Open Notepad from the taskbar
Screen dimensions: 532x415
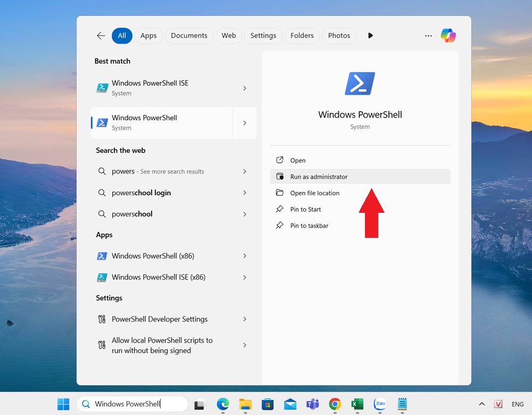(x=402, y=404)
